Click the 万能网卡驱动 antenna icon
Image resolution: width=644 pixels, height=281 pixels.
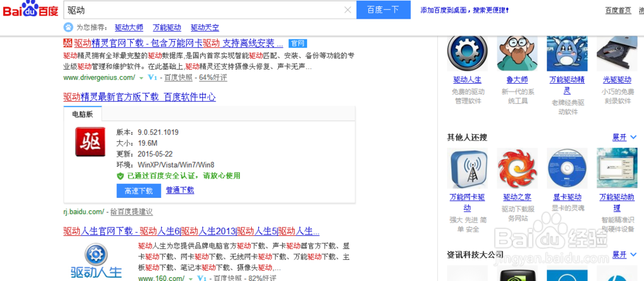pyautogui.click(x=468, y=168)
